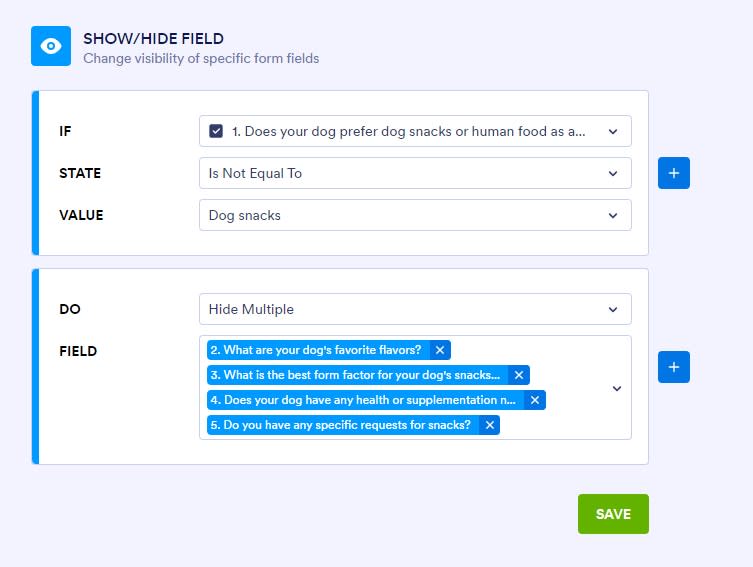This screenshot has height=567, width=753.
Task: Click the SHOW/HIDE FIELD heading text
Action: click(154, 38)
